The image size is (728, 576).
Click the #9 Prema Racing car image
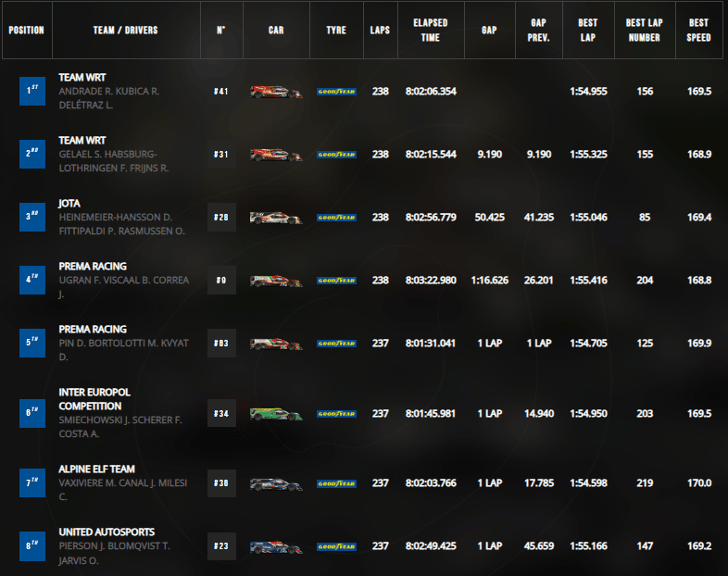(276, 281)
